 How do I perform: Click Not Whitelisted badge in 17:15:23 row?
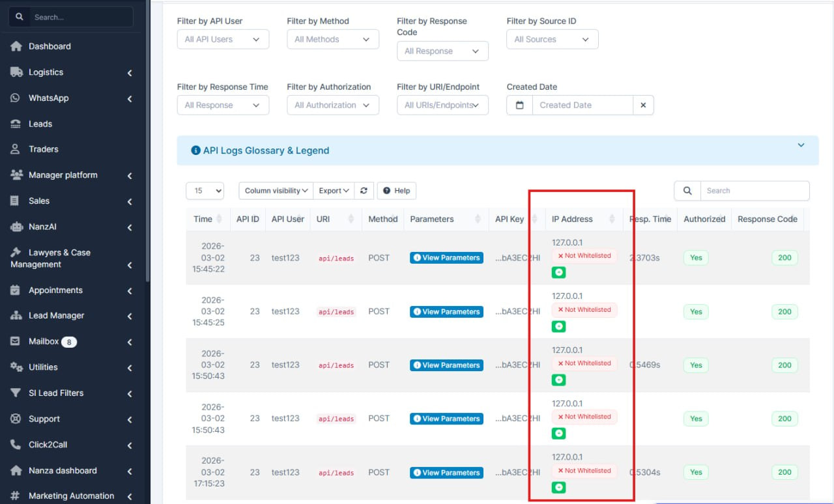coord(584,471)
